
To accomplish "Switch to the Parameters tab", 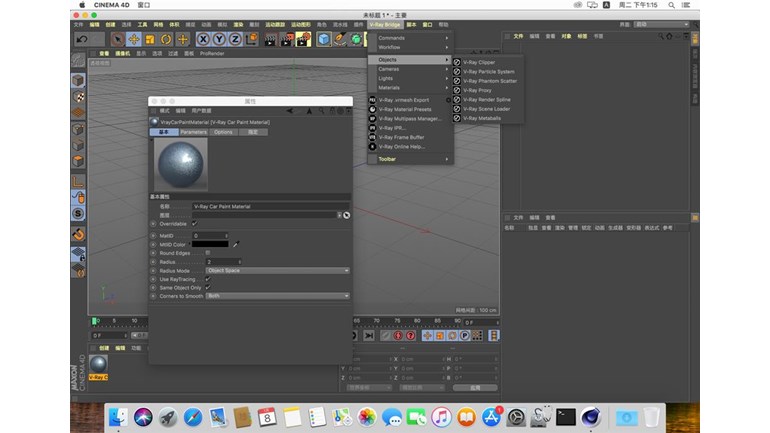I will tap(193, 132).
